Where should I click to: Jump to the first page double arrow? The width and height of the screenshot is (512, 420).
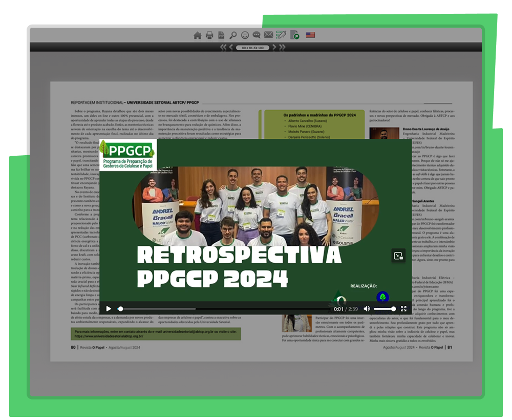click(x=223, y=47)
